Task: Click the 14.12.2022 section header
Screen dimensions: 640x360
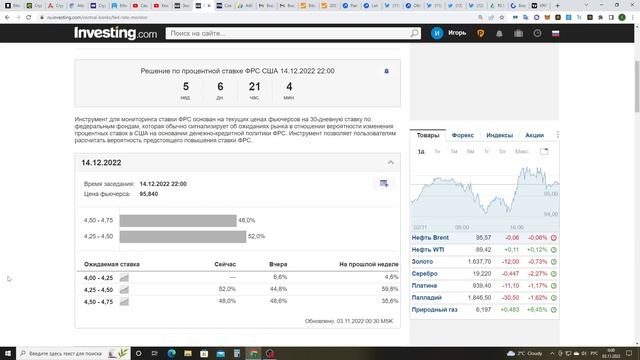Action: [238, 162]
